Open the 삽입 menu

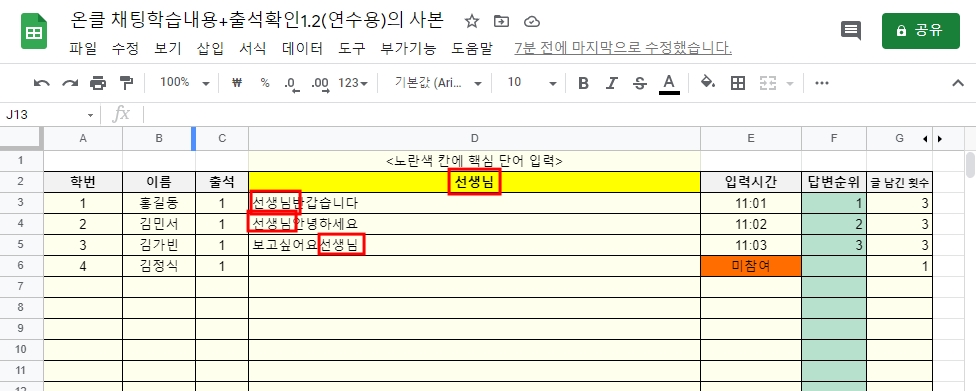(210, 48)
